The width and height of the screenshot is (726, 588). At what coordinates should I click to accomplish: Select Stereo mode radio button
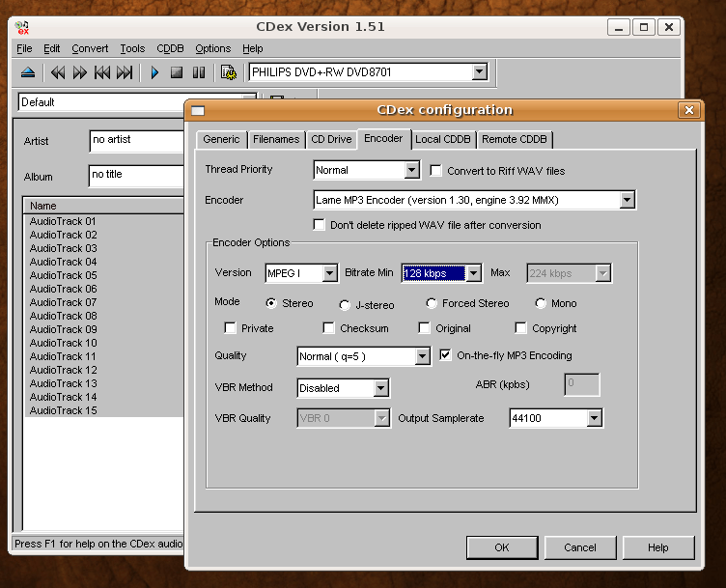pos(271,303)
